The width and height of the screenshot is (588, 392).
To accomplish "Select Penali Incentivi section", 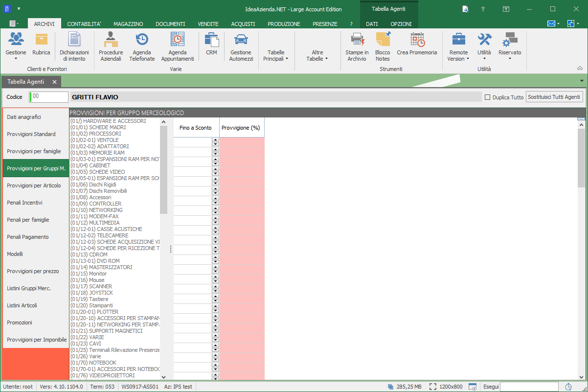I will (36, 203).
